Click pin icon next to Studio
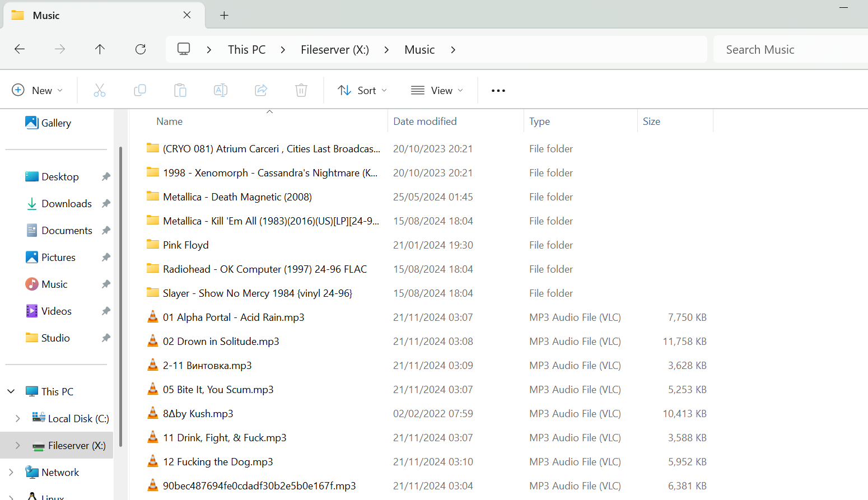The image size is (868, 500). coord(106,338)
